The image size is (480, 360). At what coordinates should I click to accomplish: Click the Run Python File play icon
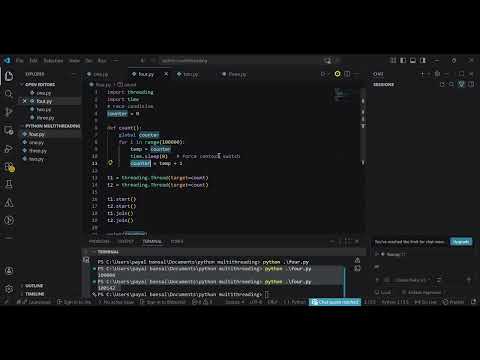point(323,74)
